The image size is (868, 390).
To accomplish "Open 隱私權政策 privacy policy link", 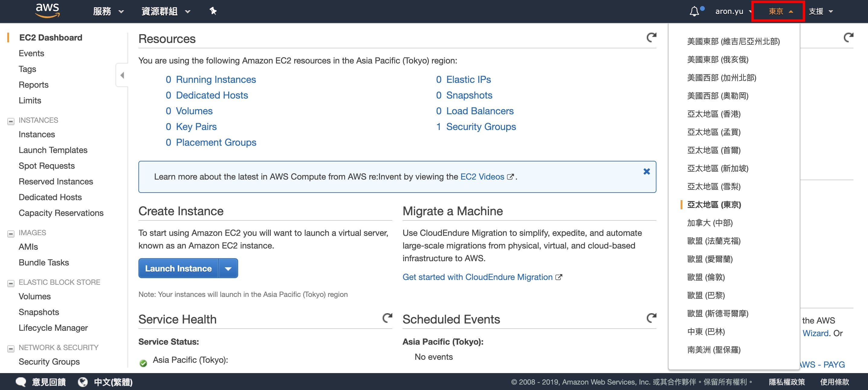I will (787, 382).
